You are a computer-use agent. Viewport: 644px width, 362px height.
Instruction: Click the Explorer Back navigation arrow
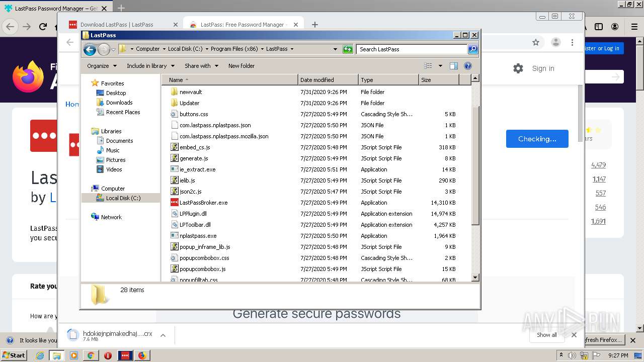[90, 49]
